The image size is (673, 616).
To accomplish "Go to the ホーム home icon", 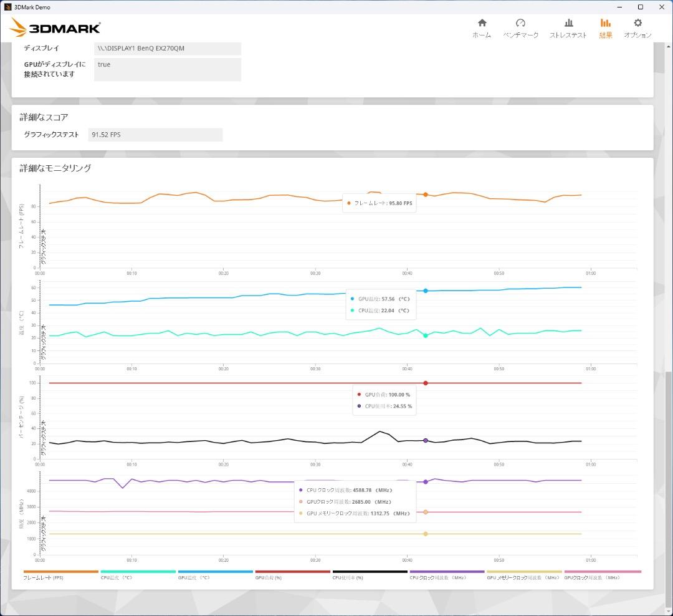I will point(481,28).
